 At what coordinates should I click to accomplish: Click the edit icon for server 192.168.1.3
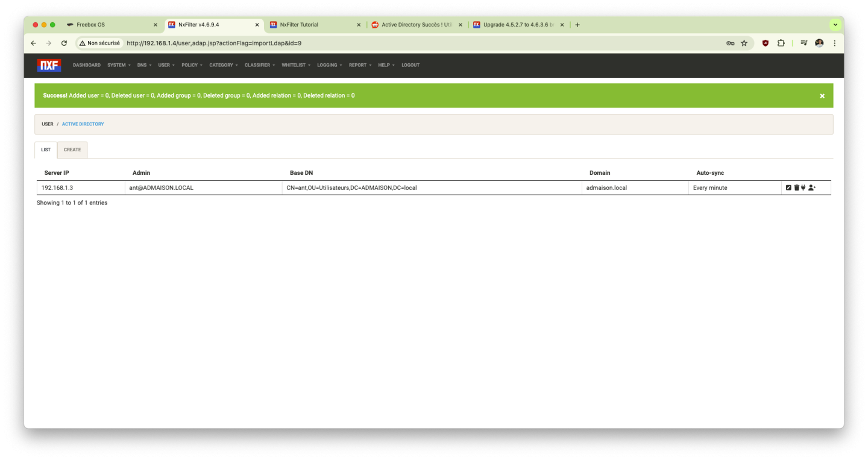point(788,188)
